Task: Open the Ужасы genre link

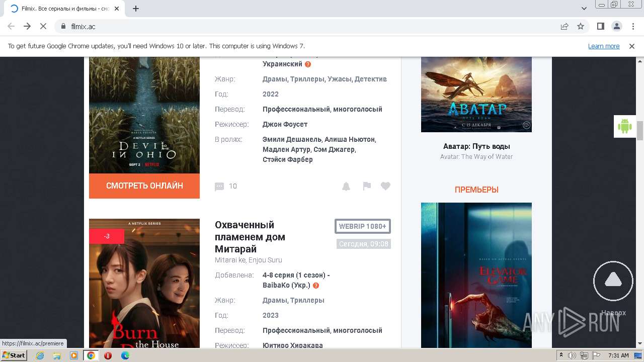Action: 340,79
